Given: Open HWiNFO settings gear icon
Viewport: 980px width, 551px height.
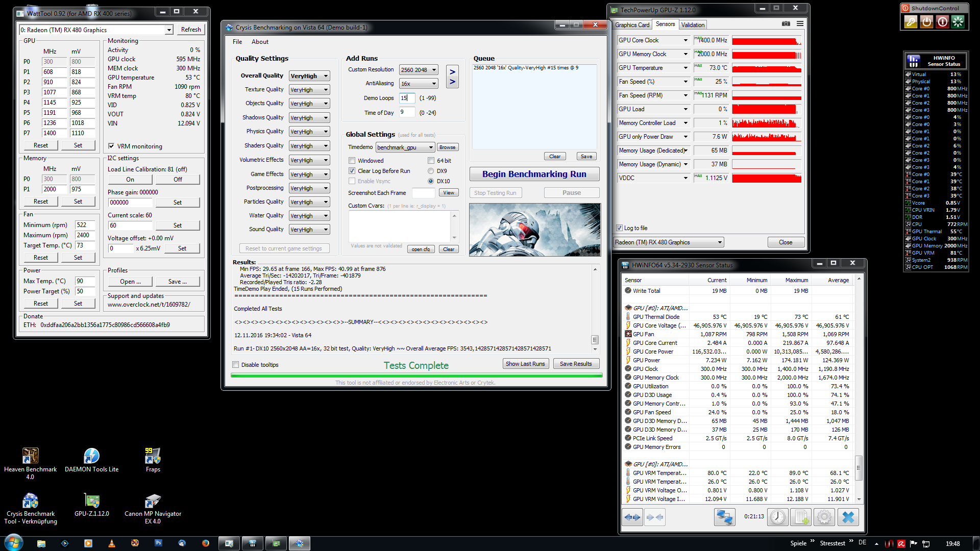Looking at the screenshot, I should click(824, 517).
